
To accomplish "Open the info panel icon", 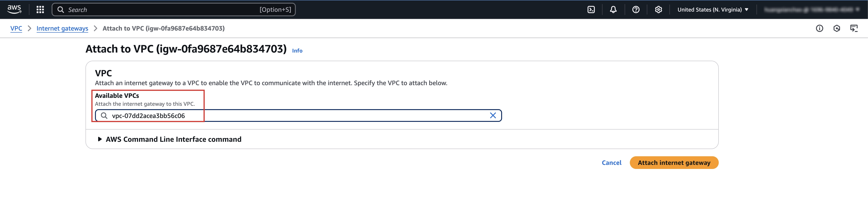I will [x=819, y=28].
